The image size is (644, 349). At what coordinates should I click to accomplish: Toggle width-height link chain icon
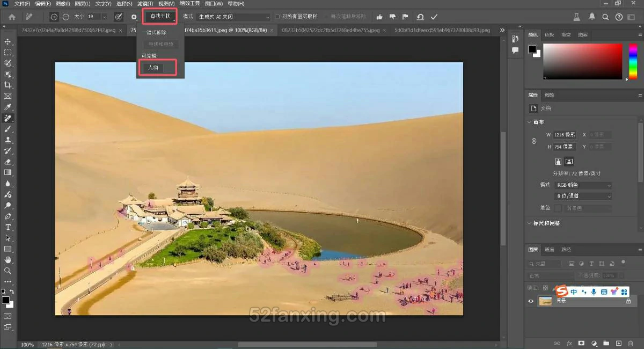(534, 140)
